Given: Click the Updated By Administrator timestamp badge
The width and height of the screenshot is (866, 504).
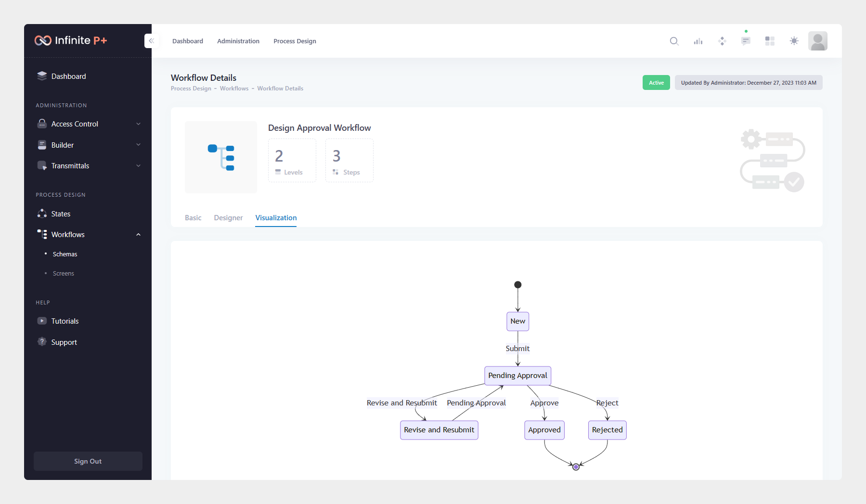Looking at the screenshot, I should (749, 83).
